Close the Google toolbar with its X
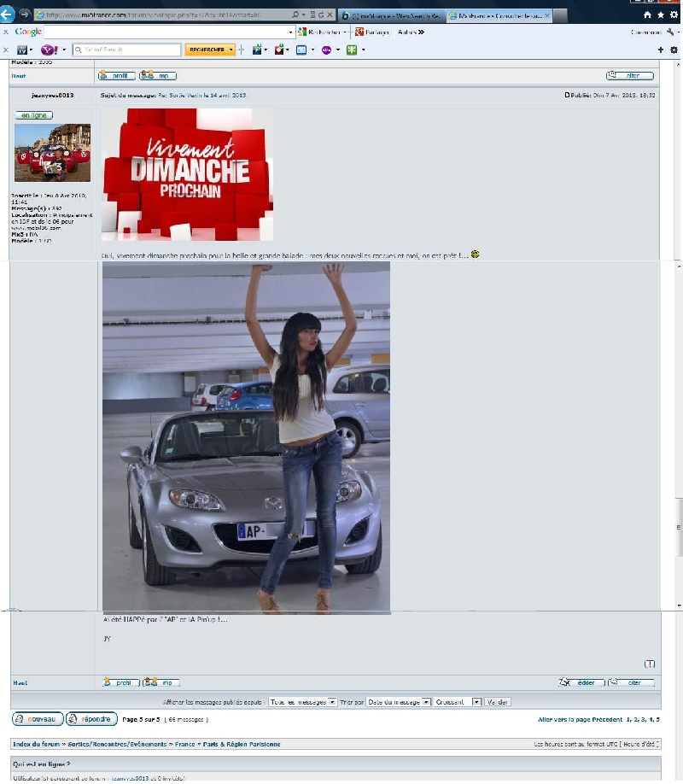This screenshot has width=683, height=784. pyautogui.click(x=6, y=32)
